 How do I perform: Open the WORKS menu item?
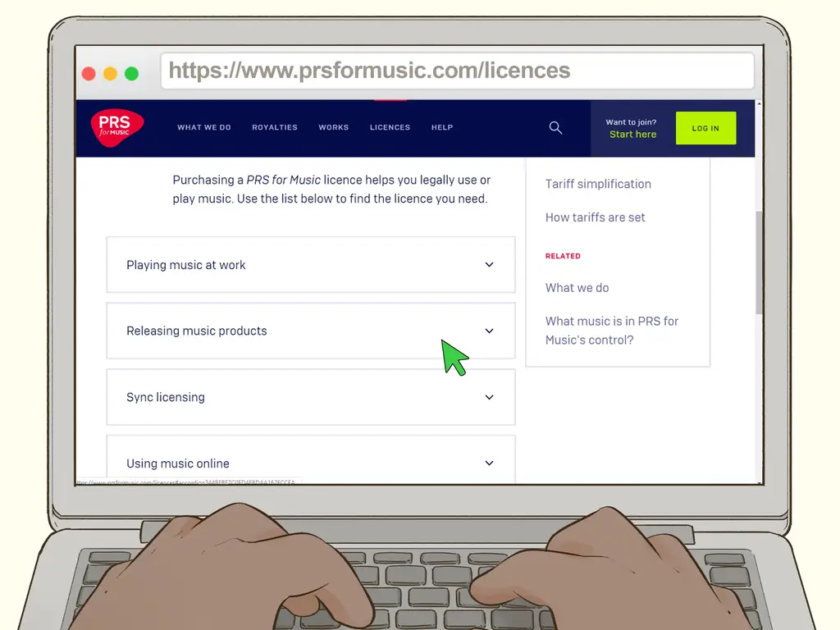(x=334, y=127)
